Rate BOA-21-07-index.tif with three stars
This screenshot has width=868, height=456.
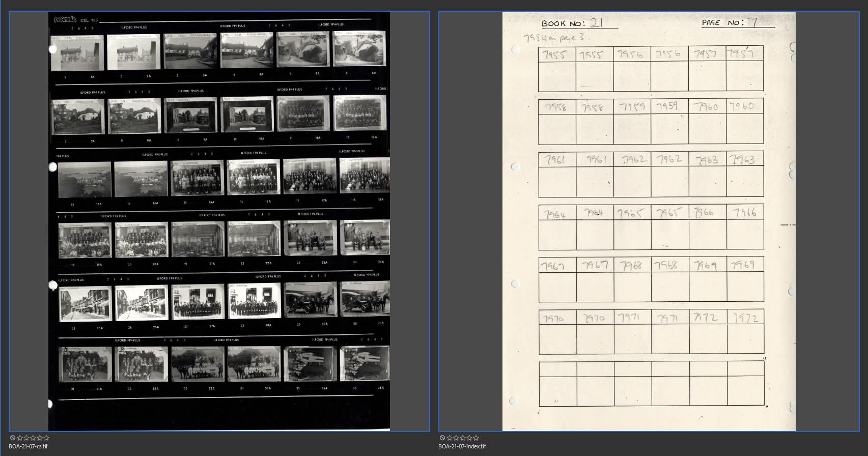(x=463, y=438)
